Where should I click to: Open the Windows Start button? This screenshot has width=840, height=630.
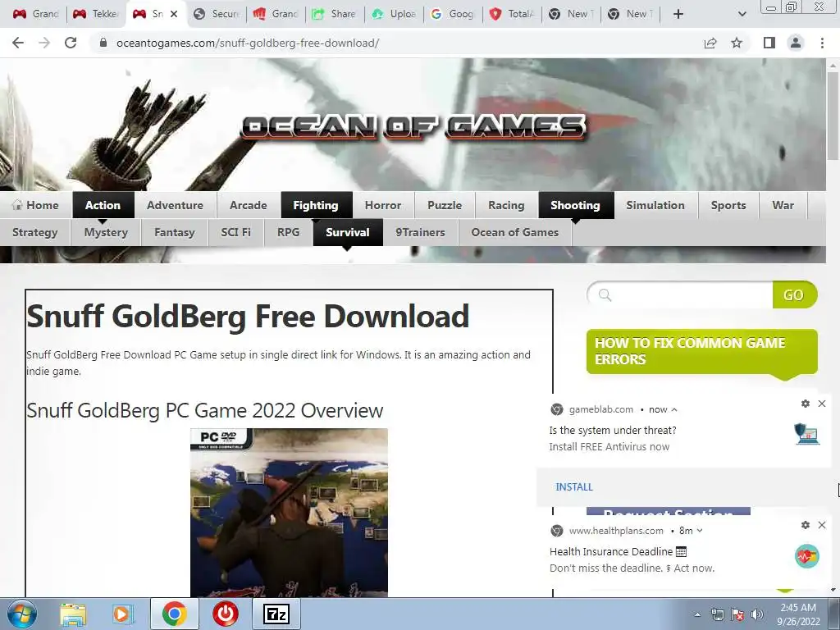[x=21, y=614]
